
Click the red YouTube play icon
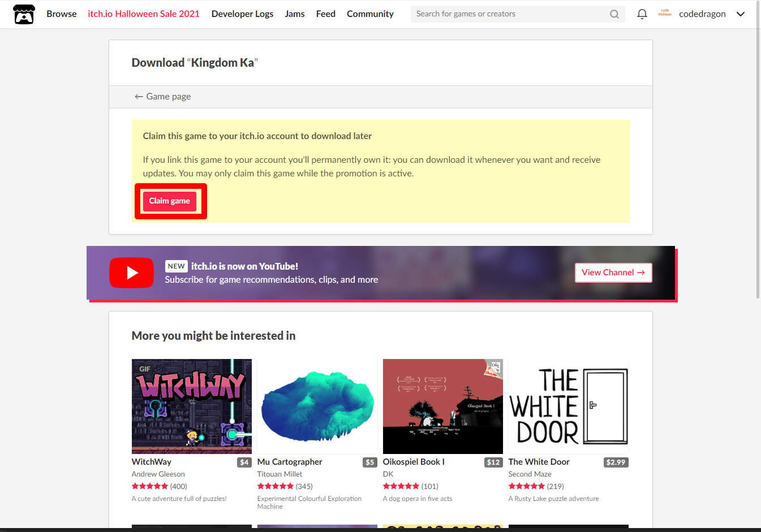coord(131,273)
